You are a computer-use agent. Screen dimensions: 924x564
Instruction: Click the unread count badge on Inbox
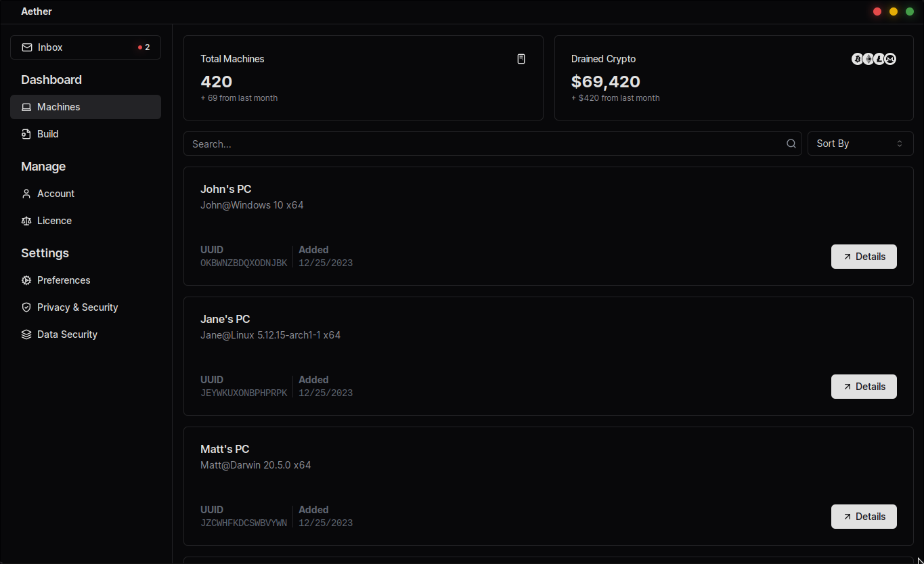(144, 47)
